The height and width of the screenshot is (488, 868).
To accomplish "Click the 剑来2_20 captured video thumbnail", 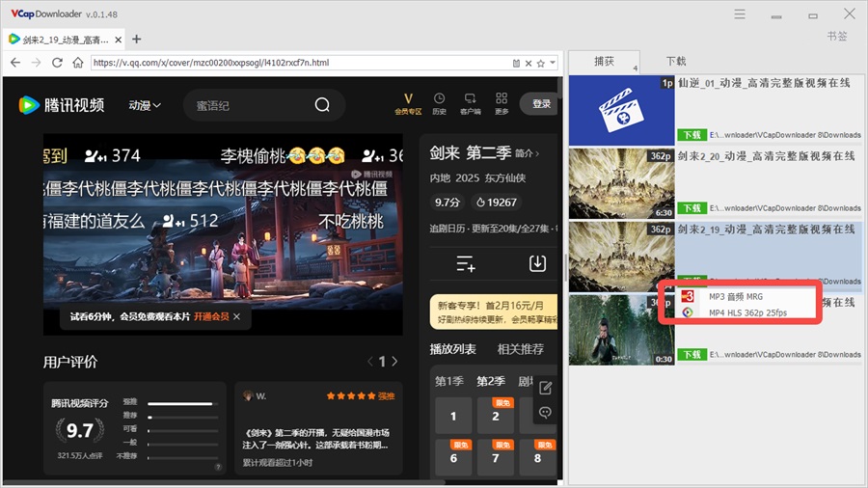I will pyautogui.click(x=622, y=183).
